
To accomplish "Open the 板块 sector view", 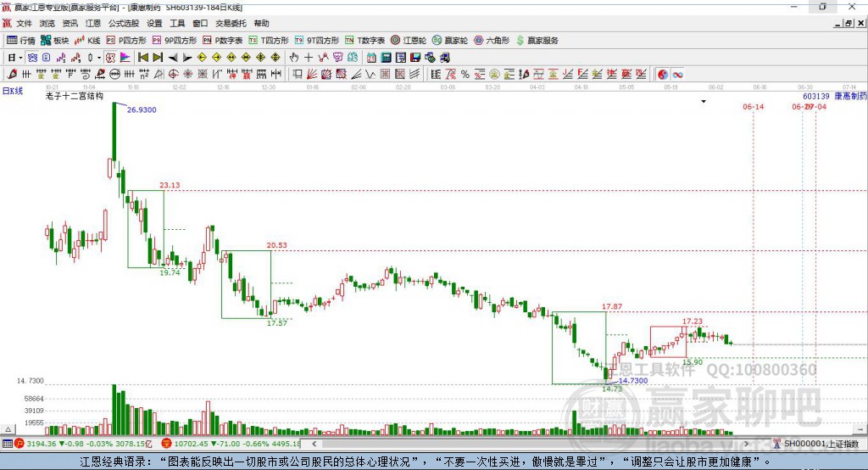I will [54, 41].
